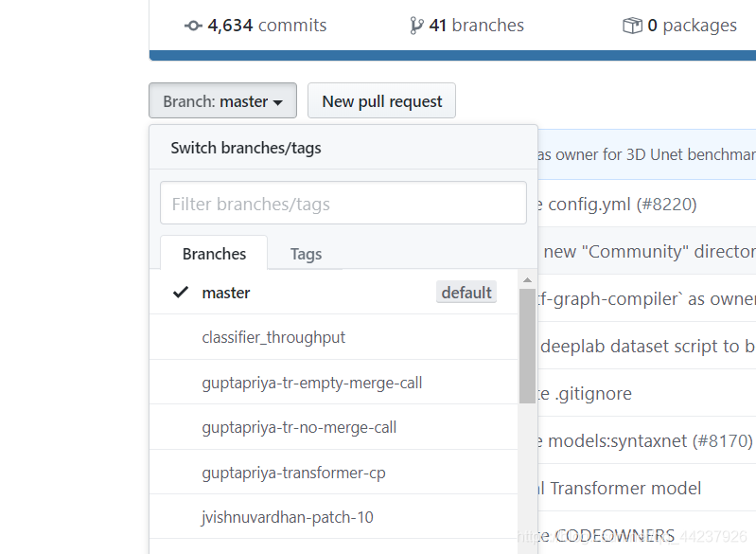
Task: Open the deeplab dataset script commit message
Action: (x=647, y=346)
